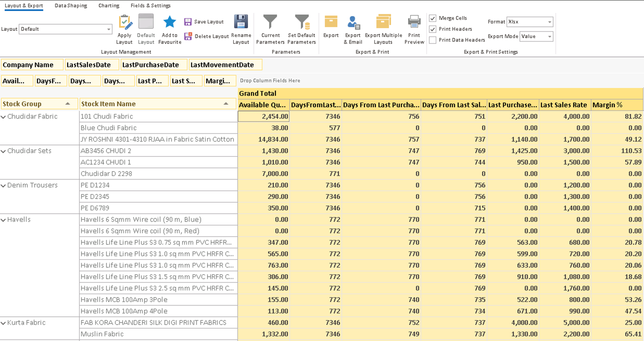This screenshot has width=644, height=341.
Task: Select the Blue Chudi Fabric row
Action: [158, 128]
